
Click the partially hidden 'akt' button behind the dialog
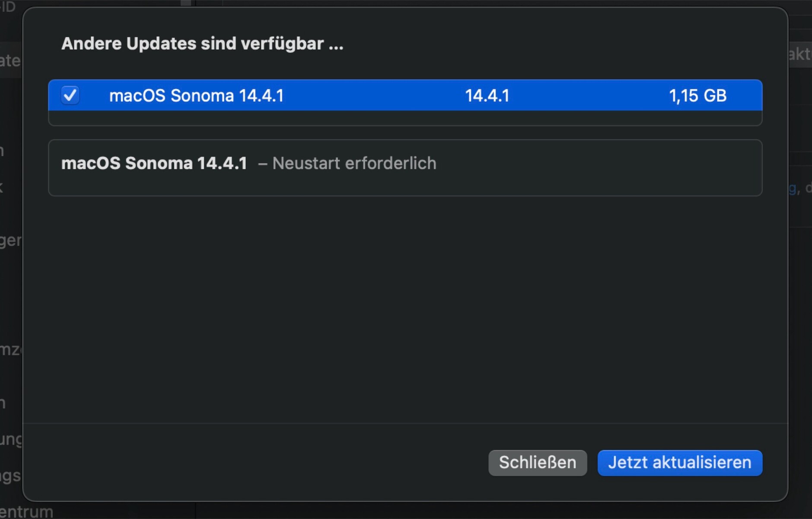[x=799, y=54]
